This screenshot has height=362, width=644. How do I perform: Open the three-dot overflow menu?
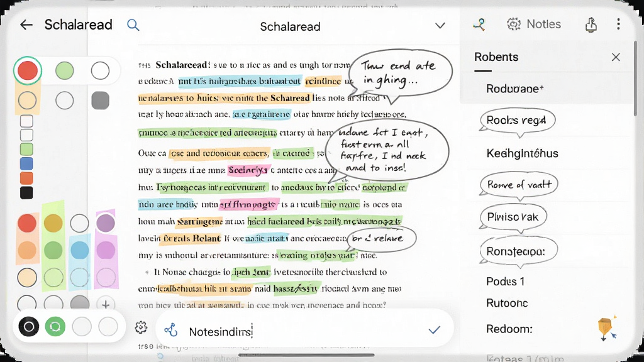(x=618, y=25)
